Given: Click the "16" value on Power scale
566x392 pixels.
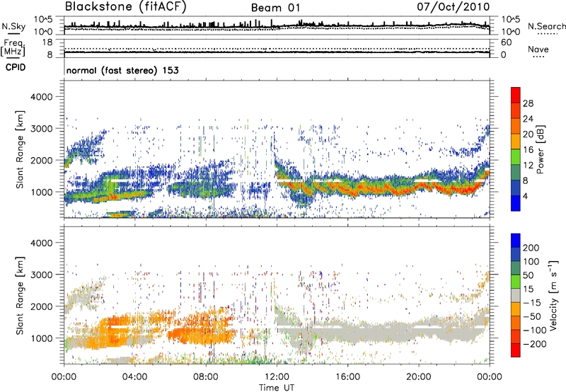Looking at the screenshot, I should pos(528,150).
